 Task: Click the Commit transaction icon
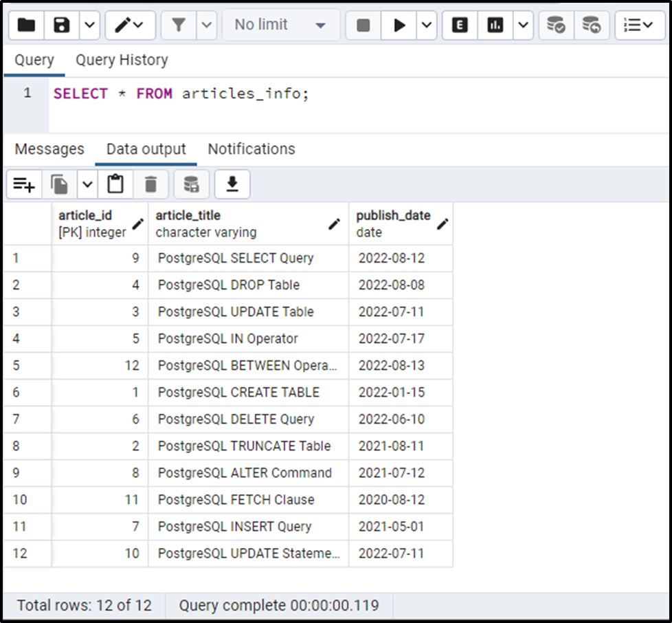555,25
